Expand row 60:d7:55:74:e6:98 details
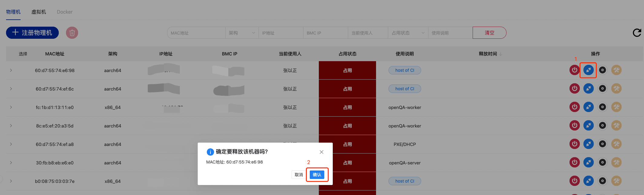Screen dimensions: 644x195 click(x=11, y=70)
